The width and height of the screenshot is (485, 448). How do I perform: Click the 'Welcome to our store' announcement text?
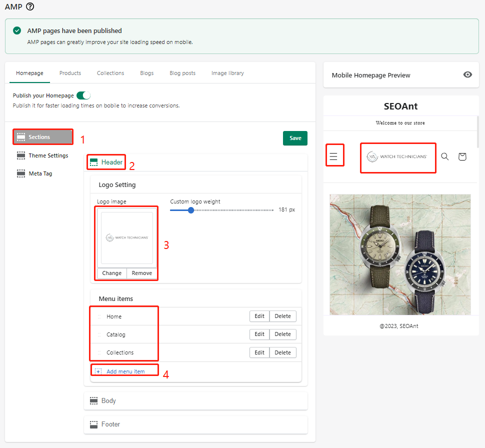pyautogui.click(x=400, y=123)
